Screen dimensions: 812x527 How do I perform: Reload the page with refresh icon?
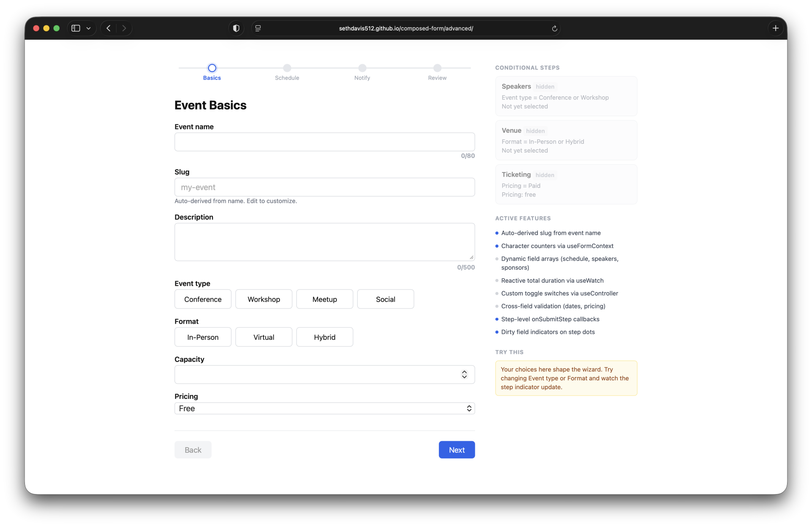[x=554, y=28]
